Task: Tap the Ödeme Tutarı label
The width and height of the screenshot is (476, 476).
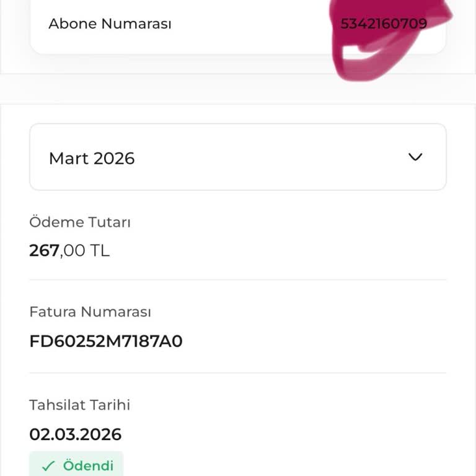Action: click(x=80, y=223)
